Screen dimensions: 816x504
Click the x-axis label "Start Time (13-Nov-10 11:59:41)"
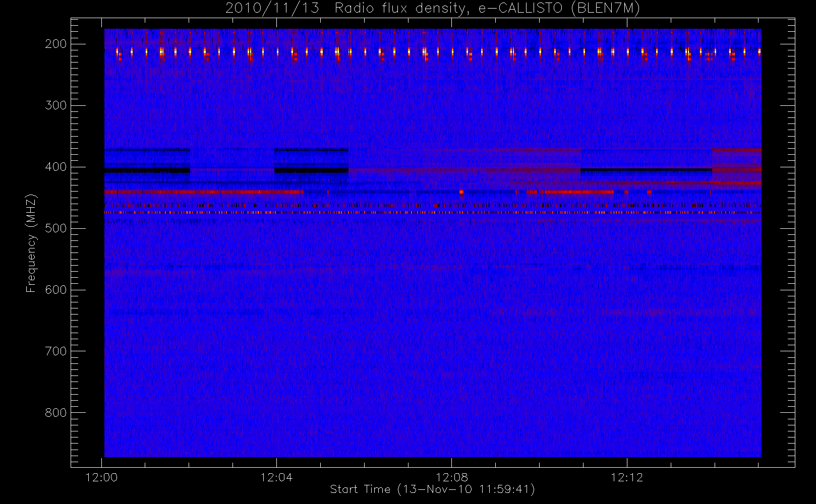432,489
